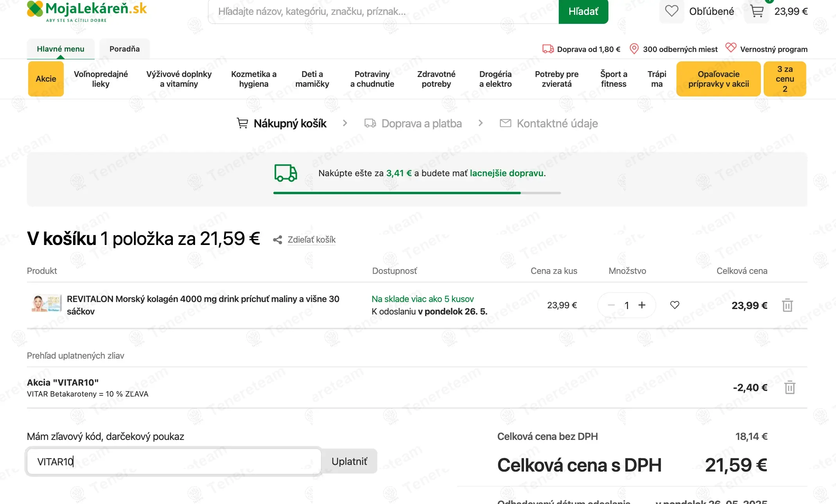Viewport: 836px width, 504px height.
Task: Click the Uplatniť button
Action: (x=349, y=461)
